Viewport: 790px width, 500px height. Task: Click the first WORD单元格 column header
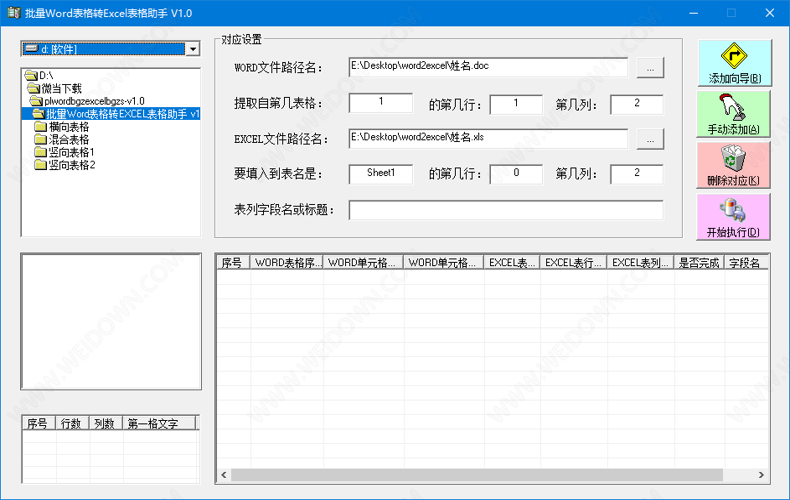point(363,263)
